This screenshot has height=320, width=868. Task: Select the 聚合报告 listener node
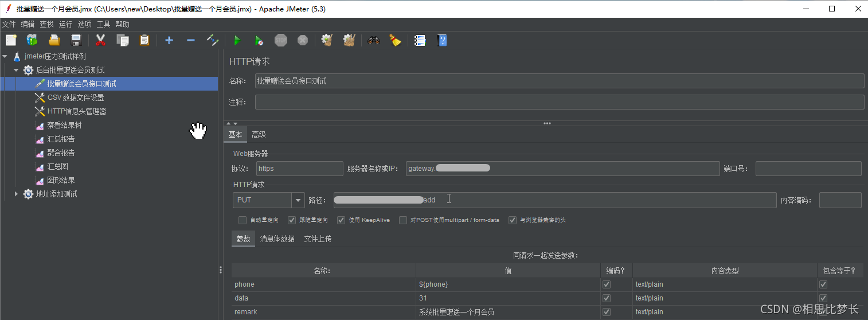click(x=61, y=153)
